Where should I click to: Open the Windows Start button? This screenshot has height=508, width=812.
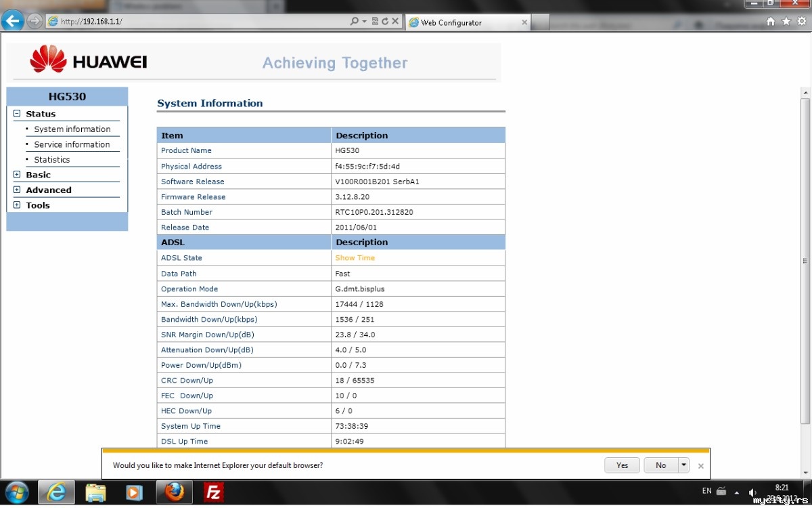point(17,492)
